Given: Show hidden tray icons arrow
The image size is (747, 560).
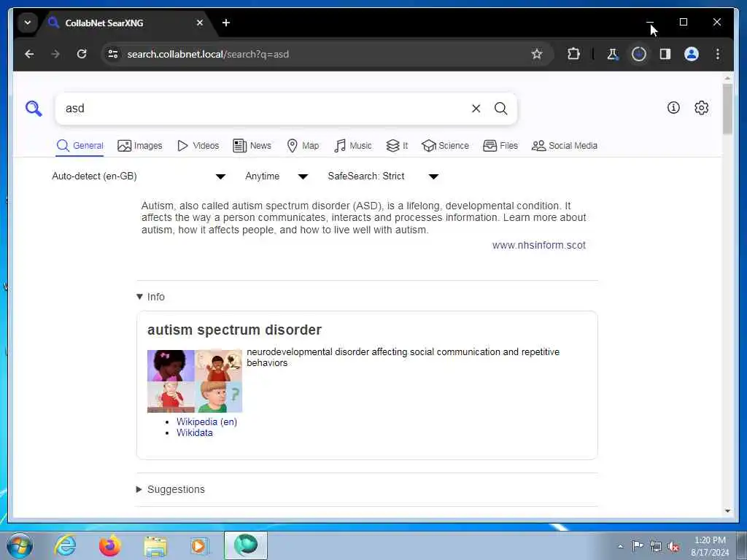Looking at the screenshot, I should [x=620, y=546].
